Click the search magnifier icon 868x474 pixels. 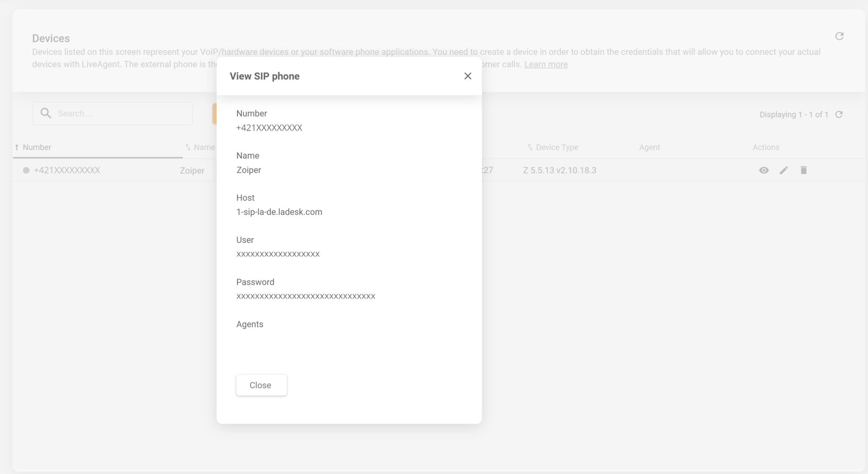[x=46, y=113]
